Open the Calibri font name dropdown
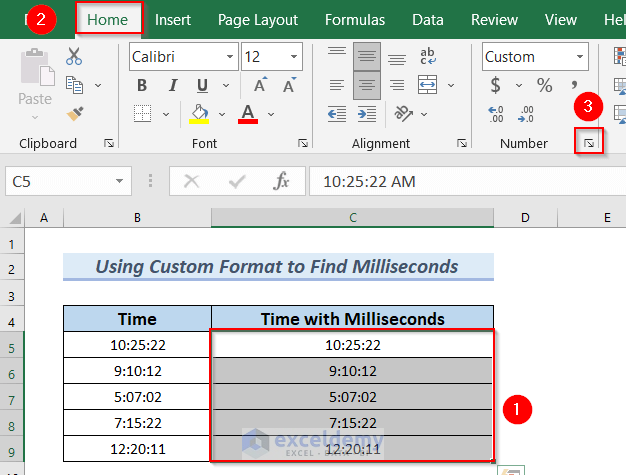 (230, 57)
